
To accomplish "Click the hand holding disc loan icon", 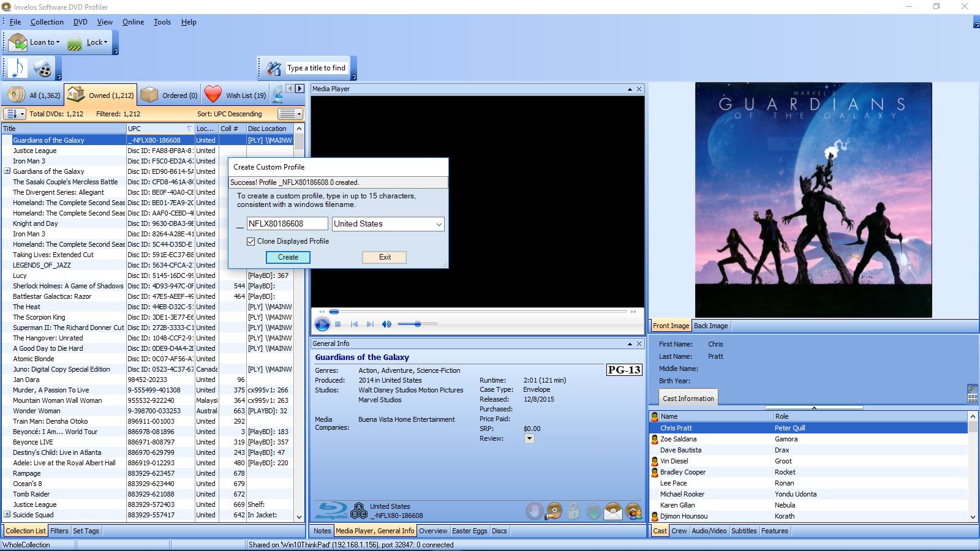I will [554, 511].
